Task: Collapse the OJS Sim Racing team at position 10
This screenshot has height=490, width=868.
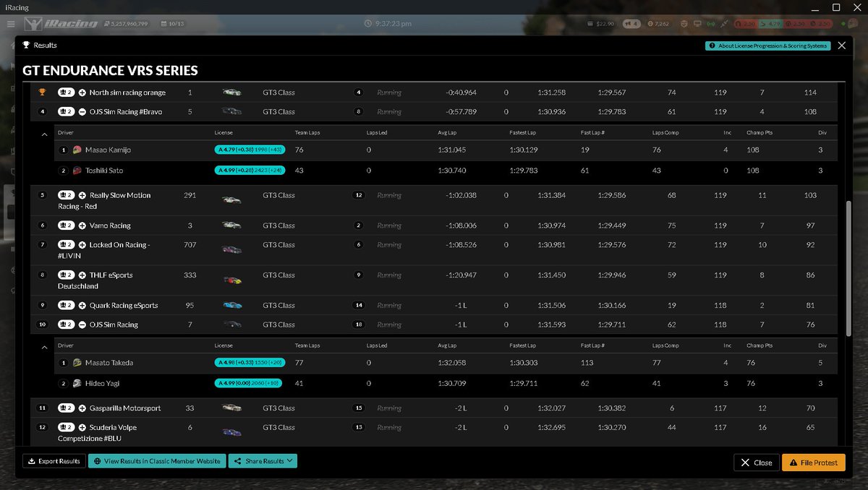Action: (82, 325)
